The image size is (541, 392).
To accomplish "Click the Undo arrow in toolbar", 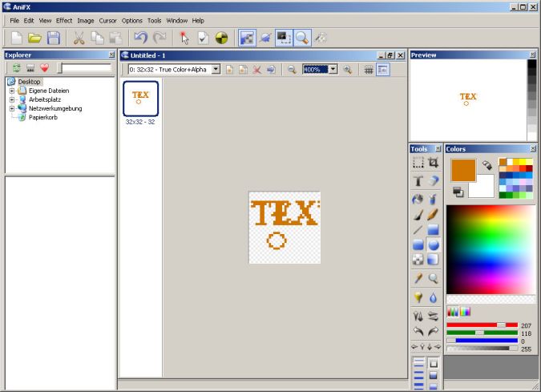I will coord(140,38).
